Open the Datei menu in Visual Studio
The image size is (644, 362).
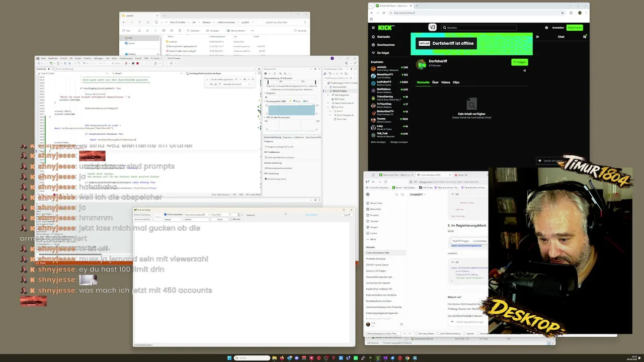pos(43,58)
